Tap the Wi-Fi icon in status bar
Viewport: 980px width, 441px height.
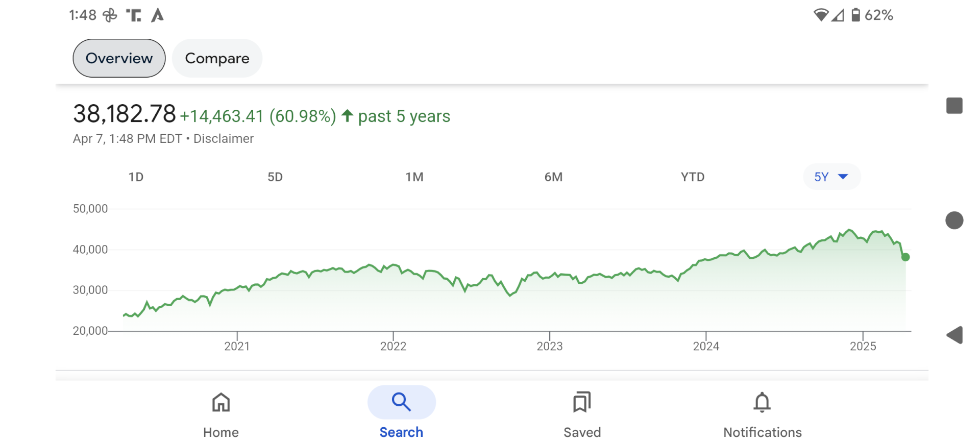tap(820, 15)
